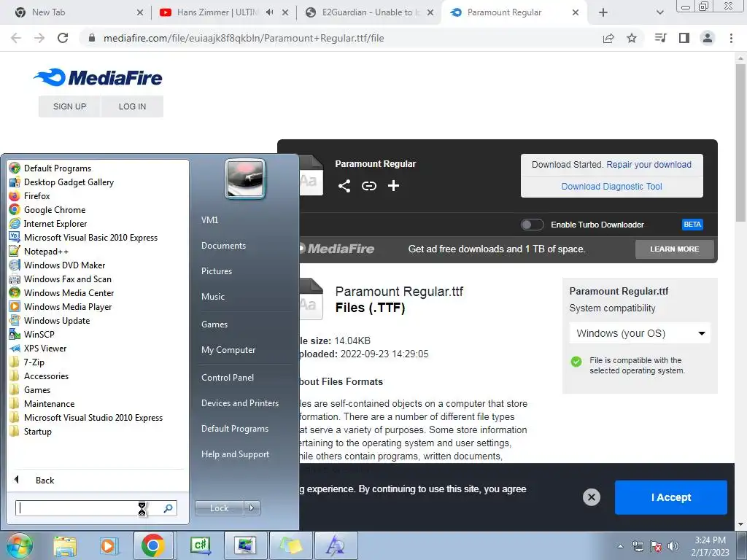Click the Start menu search field
Screen dimensions: 747x560
(96, 508)
